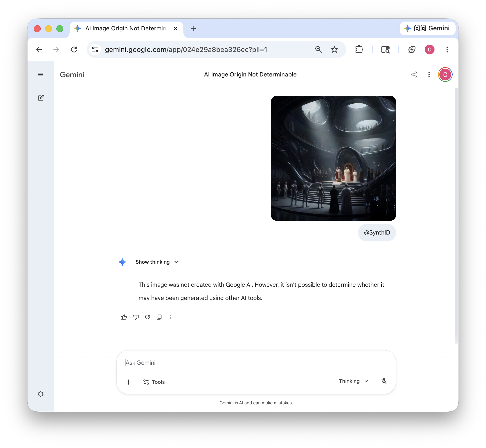Open a new browser tab
Screen dimensions: 486x448
[x=193, y=28]
